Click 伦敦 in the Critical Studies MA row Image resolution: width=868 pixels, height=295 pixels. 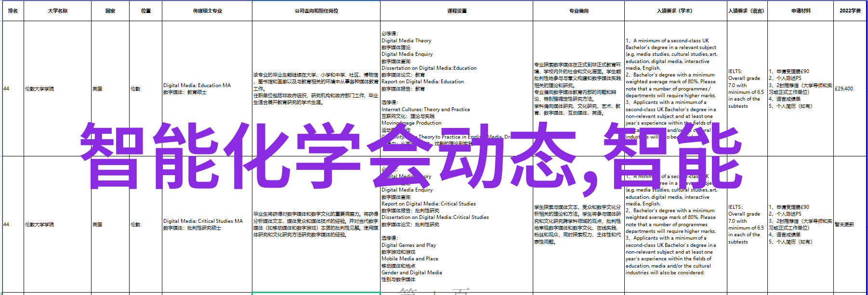146,224
